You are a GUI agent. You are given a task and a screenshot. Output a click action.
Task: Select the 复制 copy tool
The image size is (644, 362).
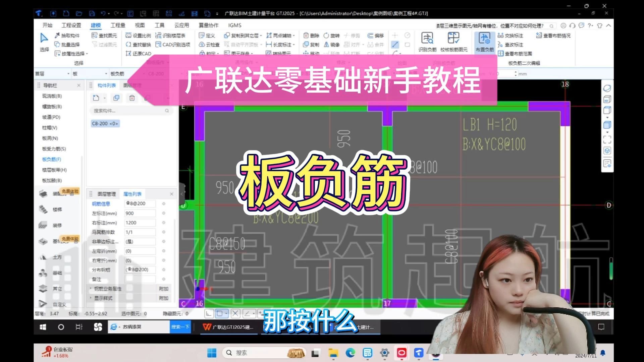point(311,45)
